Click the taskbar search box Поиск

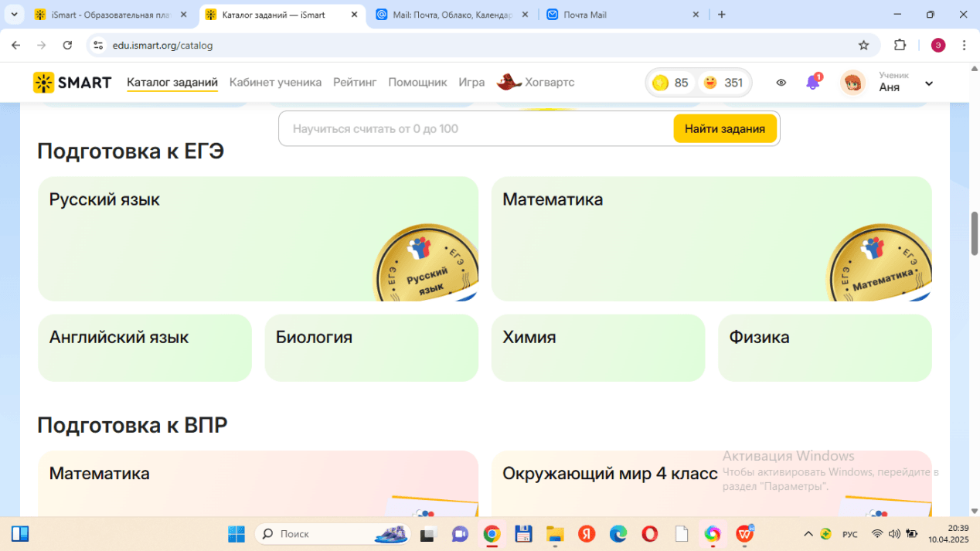pos(332,534)
